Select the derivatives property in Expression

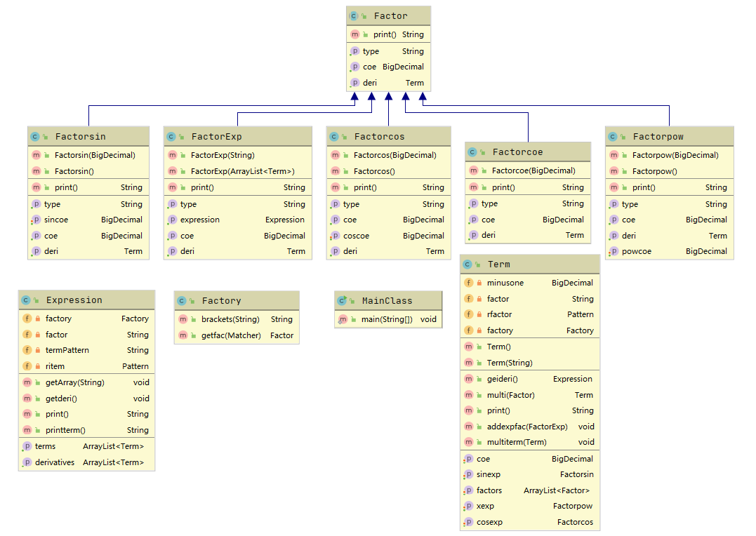click(x=87, y=462)
